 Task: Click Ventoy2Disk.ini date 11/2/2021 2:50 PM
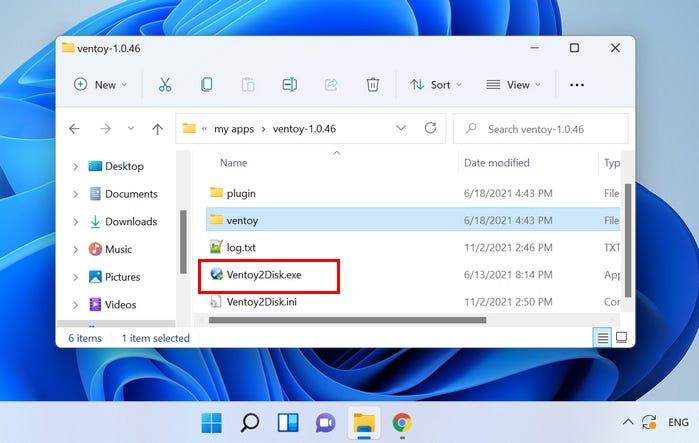[508, 302]
